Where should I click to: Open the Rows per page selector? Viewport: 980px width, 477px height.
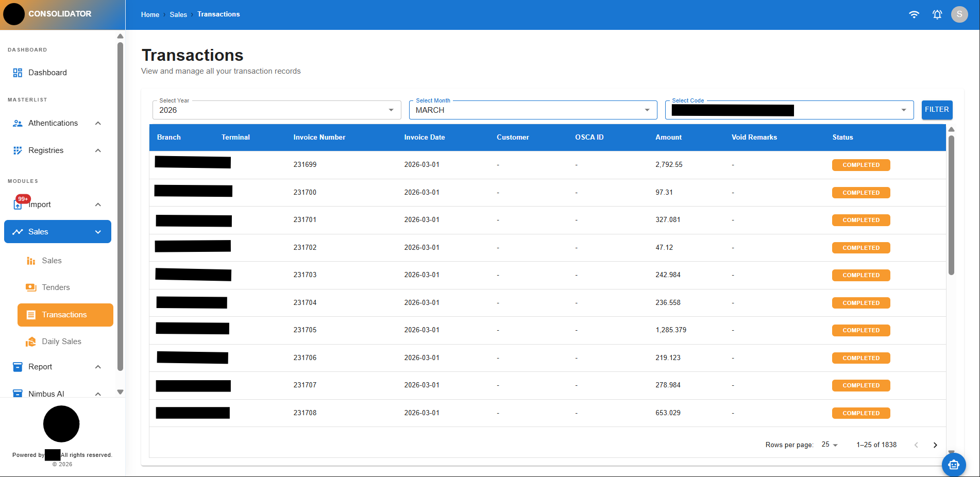[829, 445]
